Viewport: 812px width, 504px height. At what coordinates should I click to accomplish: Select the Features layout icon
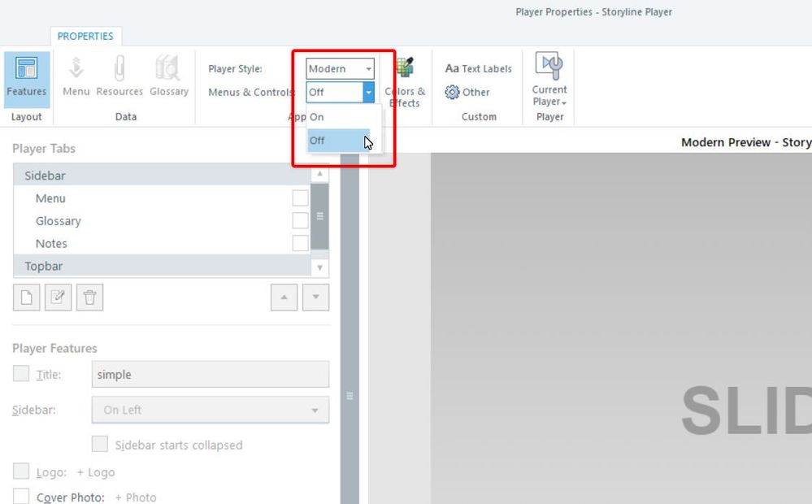coord(27,78)
